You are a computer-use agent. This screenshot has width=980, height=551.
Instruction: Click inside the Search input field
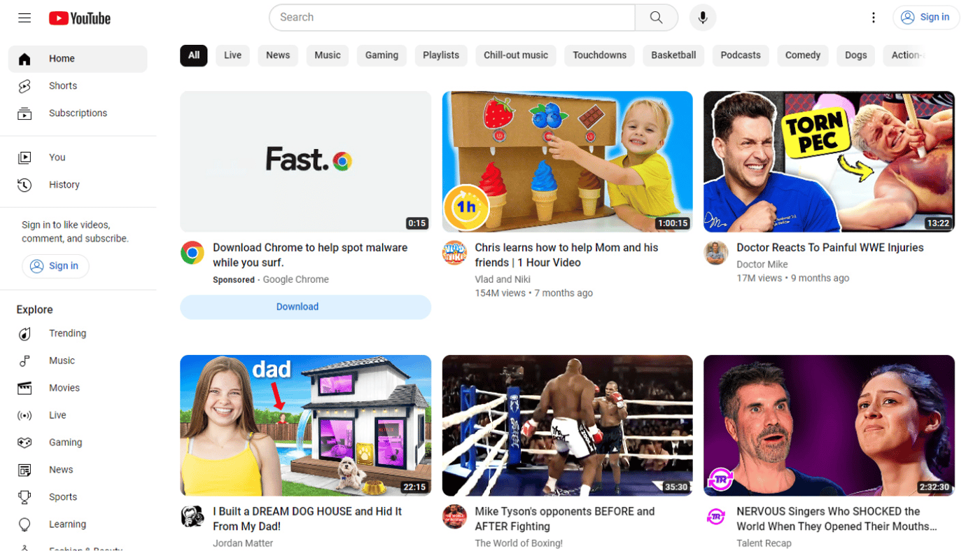451,18
